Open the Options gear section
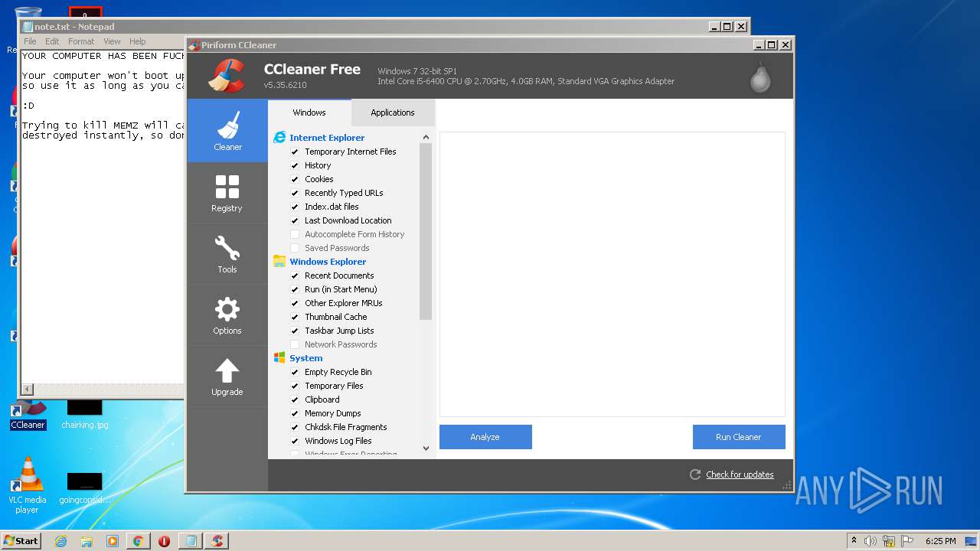Viewport: 980px width, 551px height. click(227, 315)
